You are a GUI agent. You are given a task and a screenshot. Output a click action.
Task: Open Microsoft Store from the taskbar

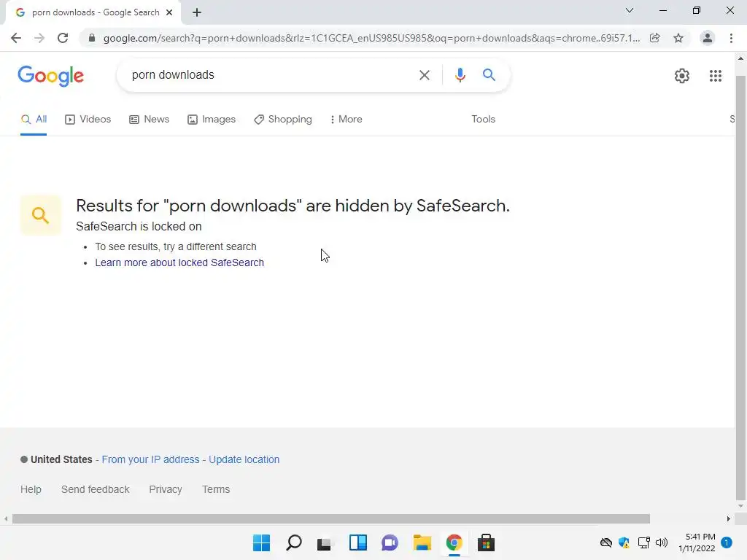coord(486,542)
